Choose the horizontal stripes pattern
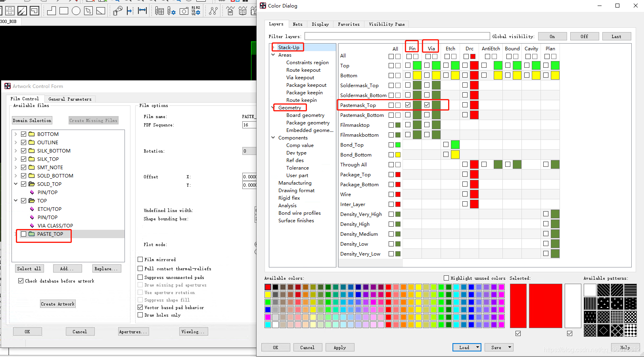The height and width of the screenshot is (357, 644). click(x=630, y=290)
